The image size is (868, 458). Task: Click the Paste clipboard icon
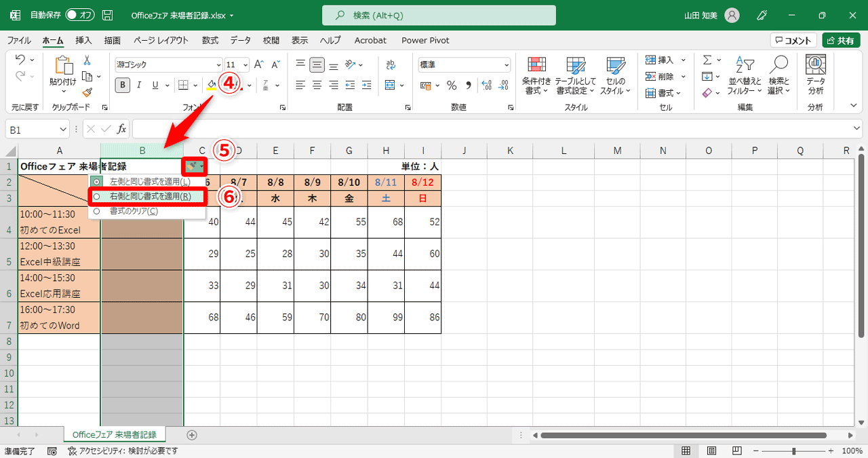64,66
